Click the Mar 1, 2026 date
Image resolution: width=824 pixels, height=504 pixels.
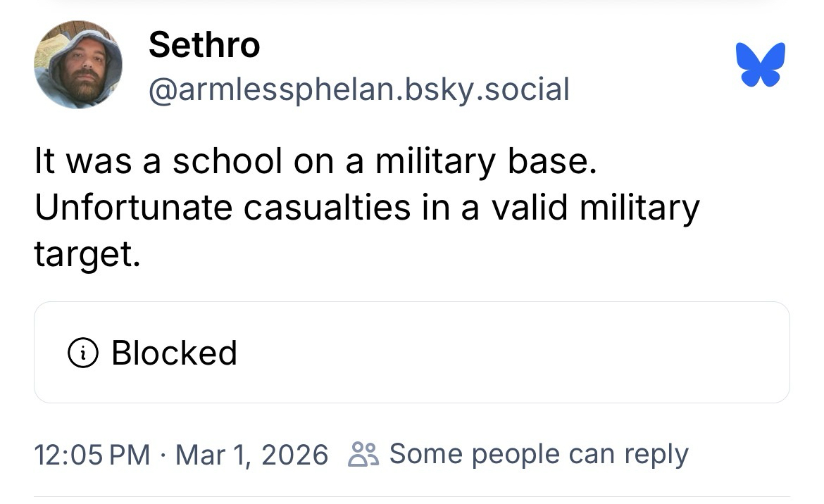(x=251, y=454)
